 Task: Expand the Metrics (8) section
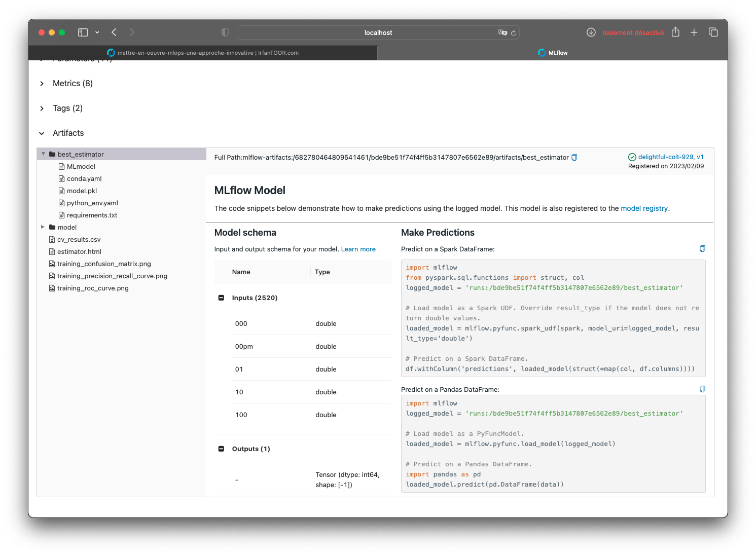point(42,84)
